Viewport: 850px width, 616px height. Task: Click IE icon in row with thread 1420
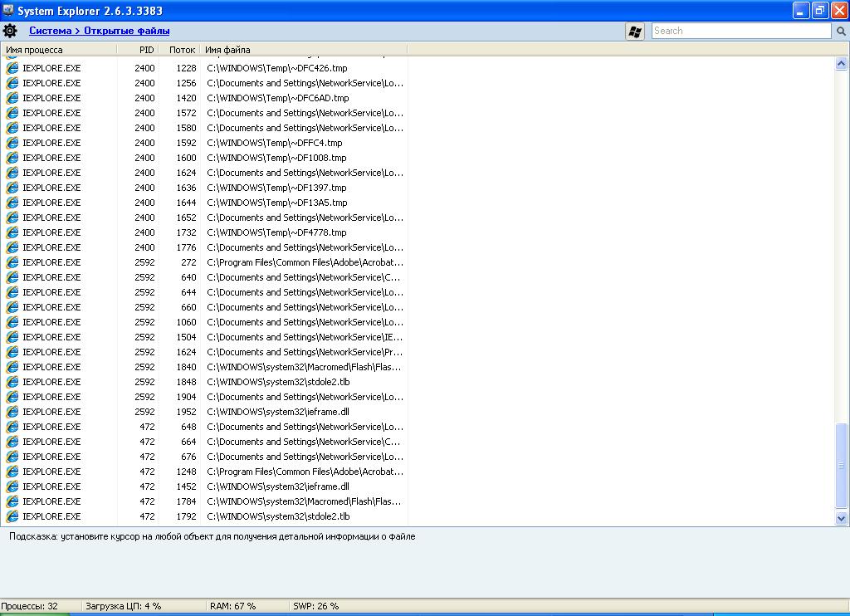pos(12,98)
